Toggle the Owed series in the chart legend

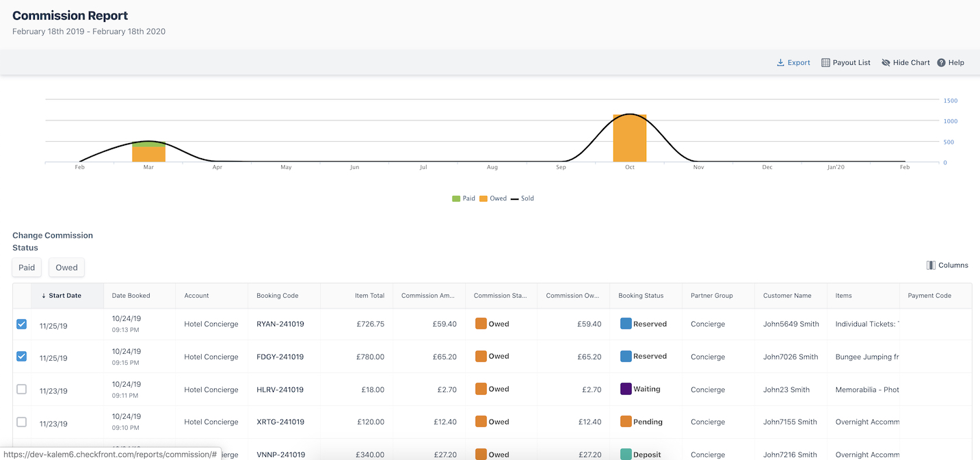493,199
